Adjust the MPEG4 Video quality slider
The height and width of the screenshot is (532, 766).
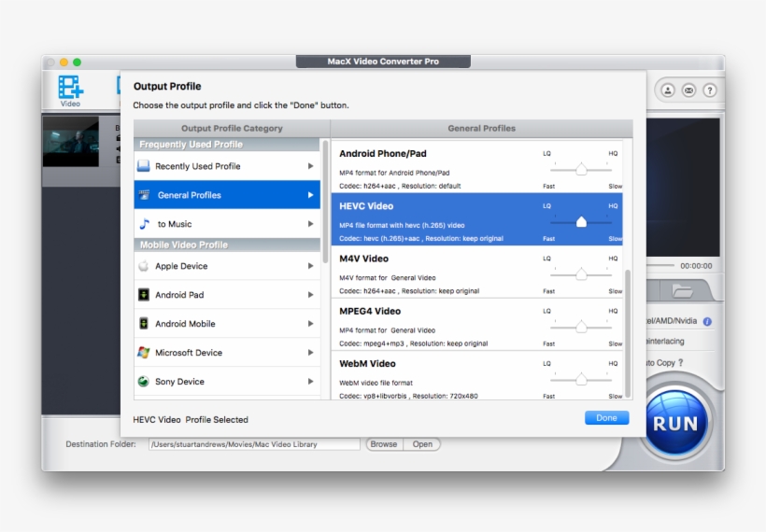point(581,327)
